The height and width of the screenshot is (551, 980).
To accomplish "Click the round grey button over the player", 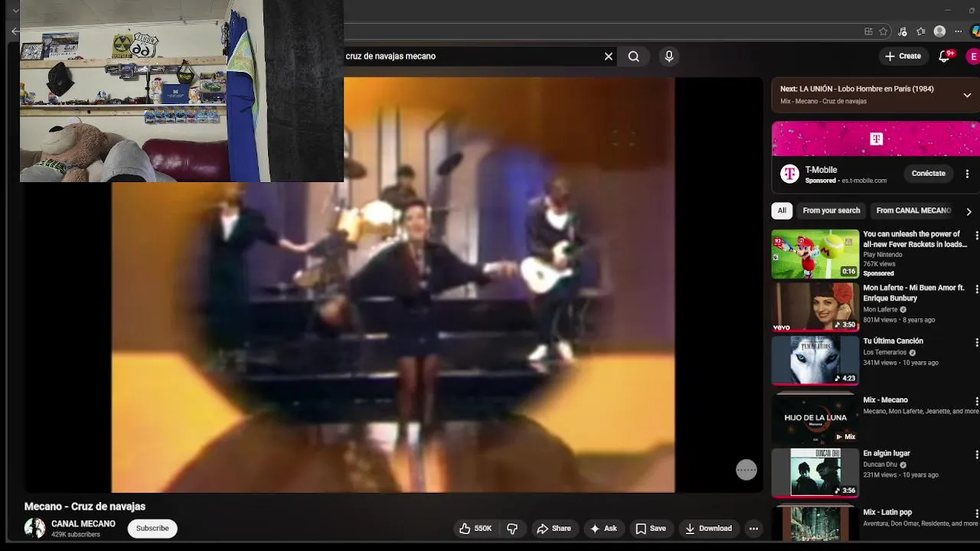I will 746,470.
